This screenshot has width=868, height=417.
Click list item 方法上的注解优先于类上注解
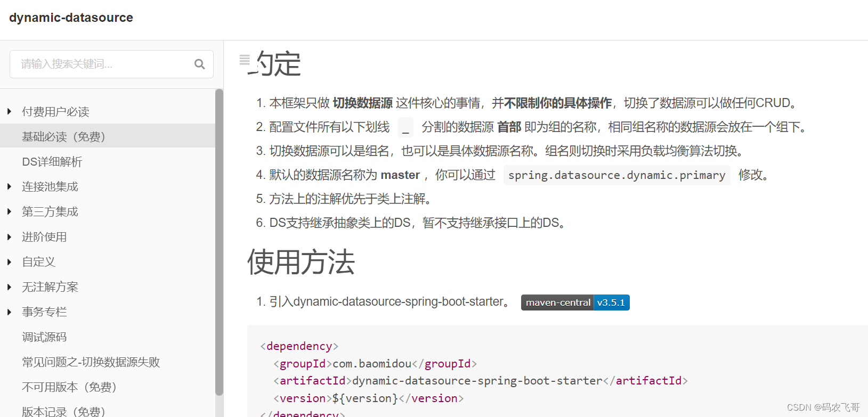(x=351, y=199)
